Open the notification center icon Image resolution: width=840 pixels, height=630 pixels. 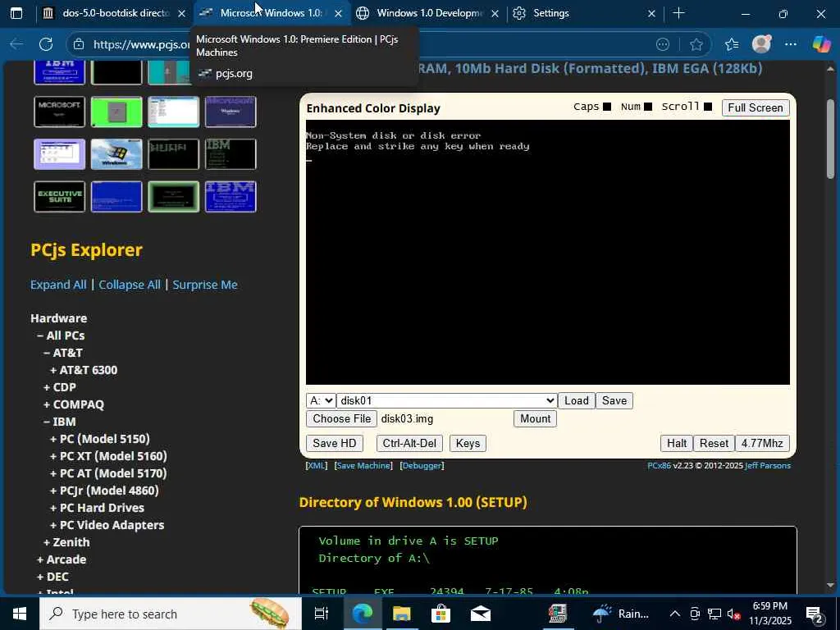click(x=815, y=614)
